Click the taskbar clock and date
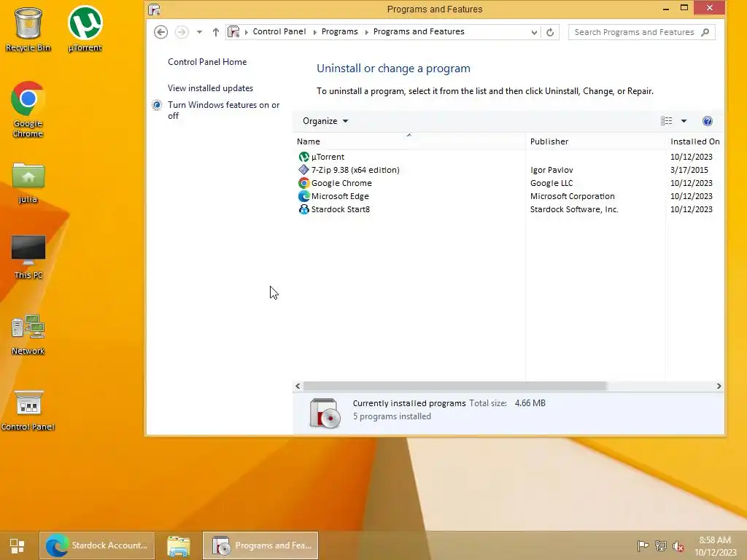This screenshot has height=560, width=747. coord(715,546)
